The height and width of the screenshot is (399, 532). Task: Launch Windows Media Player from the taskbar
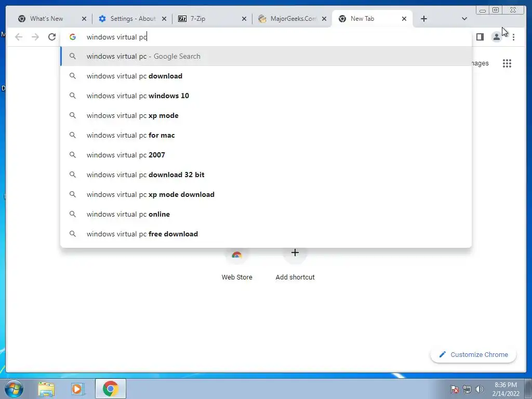point(78,389)
